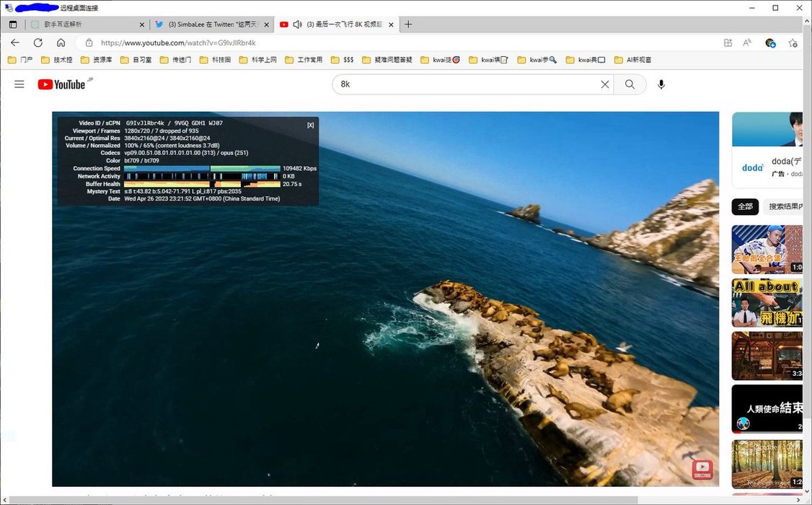This screenshot has height=505, width=812.
Task: Expand the 技术控 bookmark folder
Action: pyautogui.click(x=57, y=60)
